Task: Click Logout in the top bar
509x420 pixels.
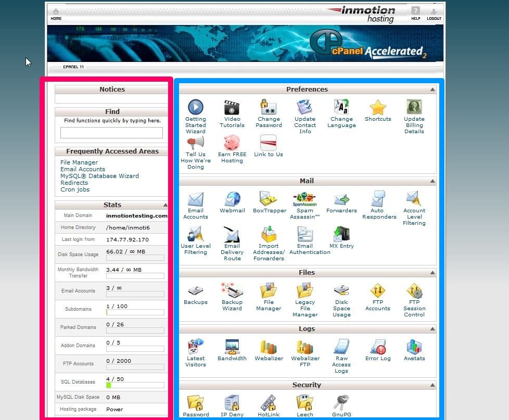Action: pyautogui.click(x=434, y=14)
